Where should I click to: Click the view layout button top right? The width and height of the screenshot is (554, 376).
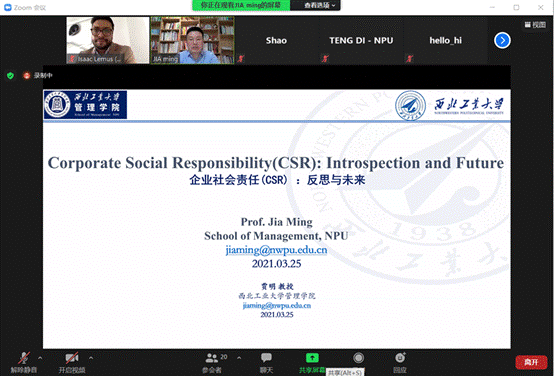[x=535, y=24]
